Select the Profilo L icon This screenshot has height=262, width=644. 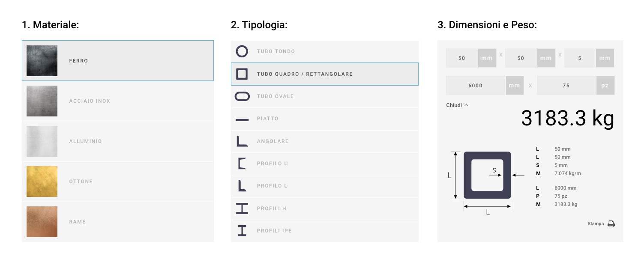[x=242, y=186]
